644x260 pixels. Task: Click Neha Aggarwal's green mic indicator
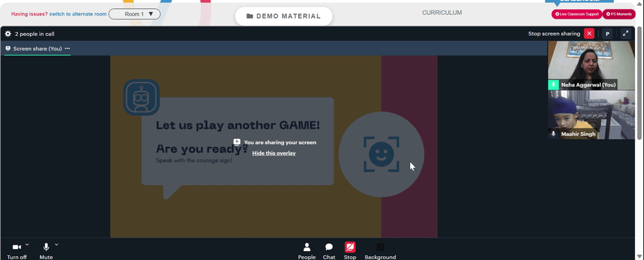coord(553,84)
